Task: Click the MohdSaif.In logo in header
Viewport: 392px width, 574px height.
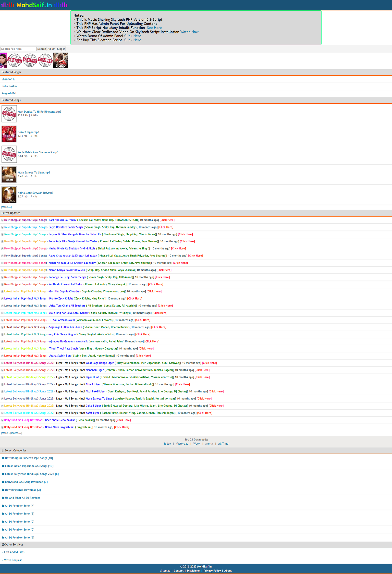Action: tap(34, 5)
